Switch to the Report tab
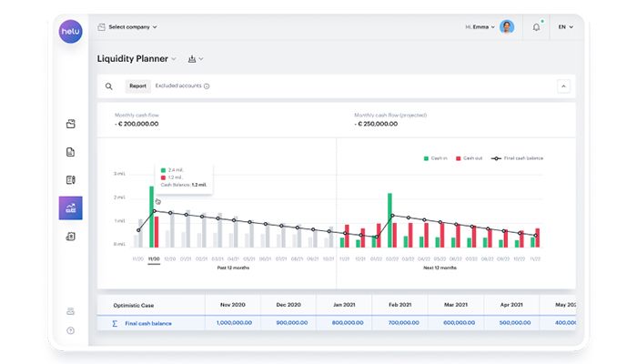 pyautogui.click(x=137, y=86)
